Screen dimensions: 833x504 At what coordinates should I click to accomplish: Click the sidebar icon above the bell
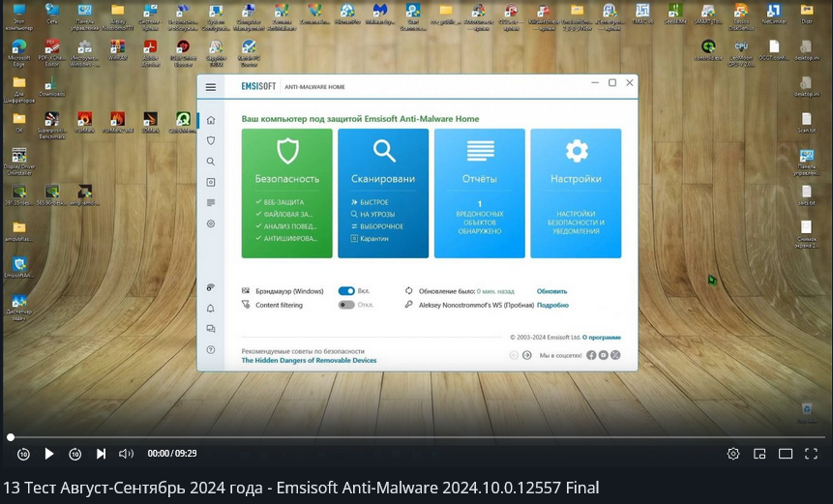click(211, 288)
